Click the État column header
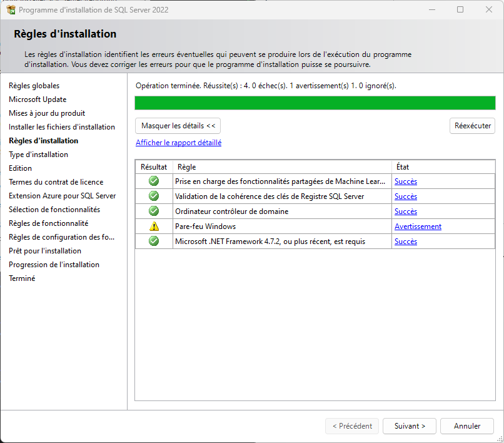 click(x=443, y=167)
